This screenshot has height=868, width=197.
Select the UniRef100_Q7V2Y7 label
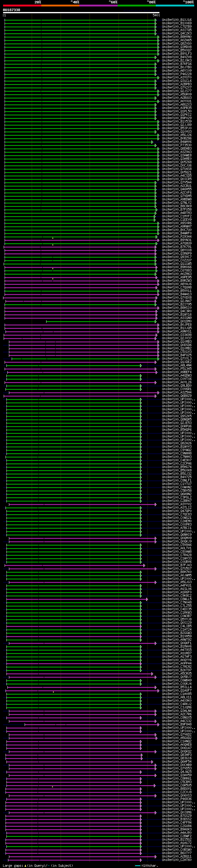[177, 88]
